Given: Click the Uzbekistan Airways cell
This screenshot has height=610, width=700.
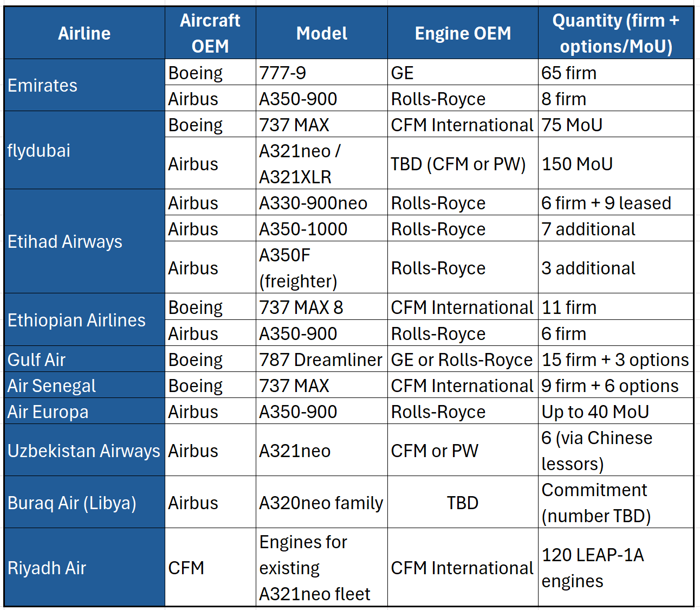Looking at the screenshot, I should click(x=84, y=451).
